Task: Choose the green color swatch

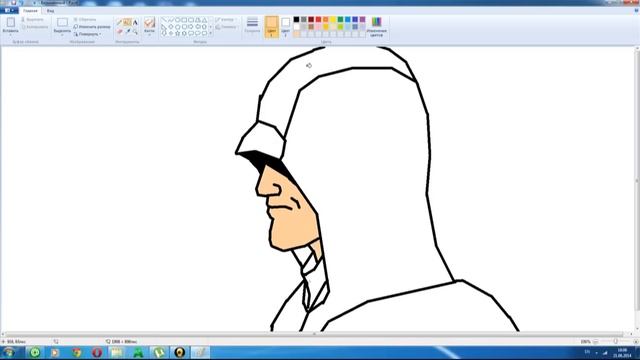Action: click(x=340, y=20)
